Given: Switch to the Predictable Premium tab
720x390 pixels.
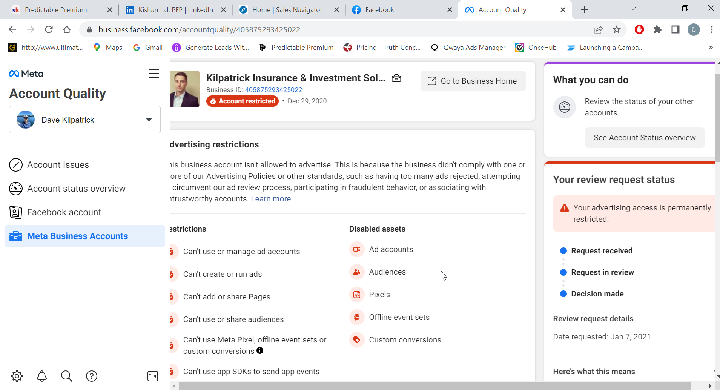Looking at the screenshot, I should coord(62,10).
